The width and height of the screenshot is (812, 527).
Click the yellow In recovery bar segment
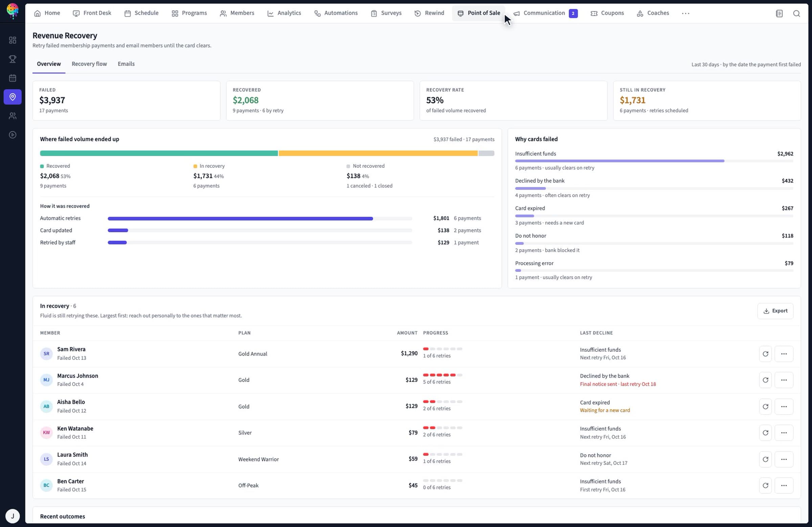pyautogui.click(x=378, y=153)
